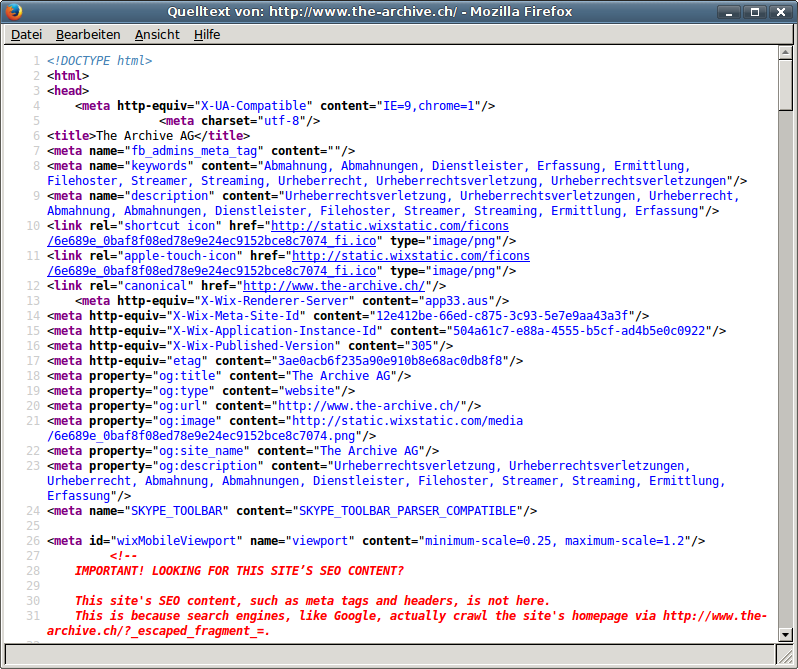The height and width of the screenshot is (669, 798).
Task: Click 'keywords' name attribute value
Action: (x=159, y=166)
